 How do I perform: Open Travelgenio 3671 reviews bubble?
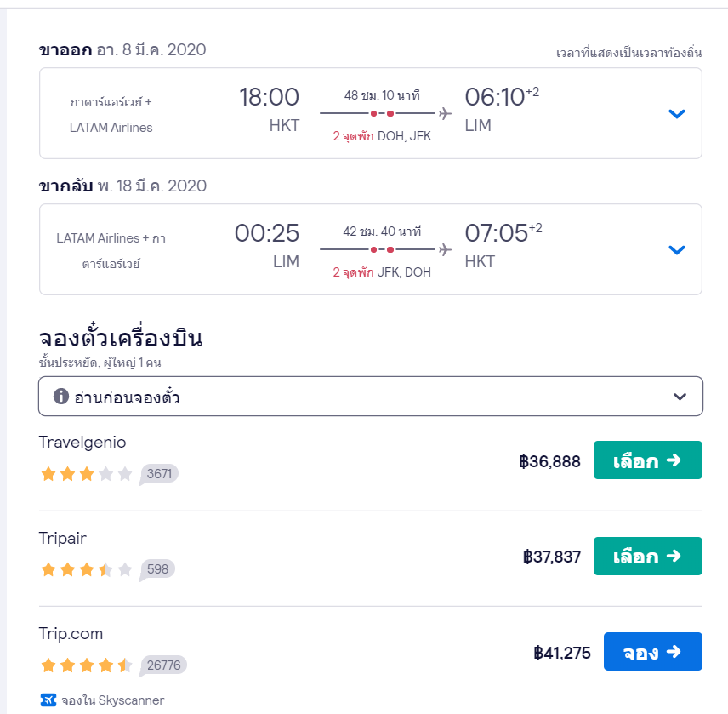[x=159, y=474]
